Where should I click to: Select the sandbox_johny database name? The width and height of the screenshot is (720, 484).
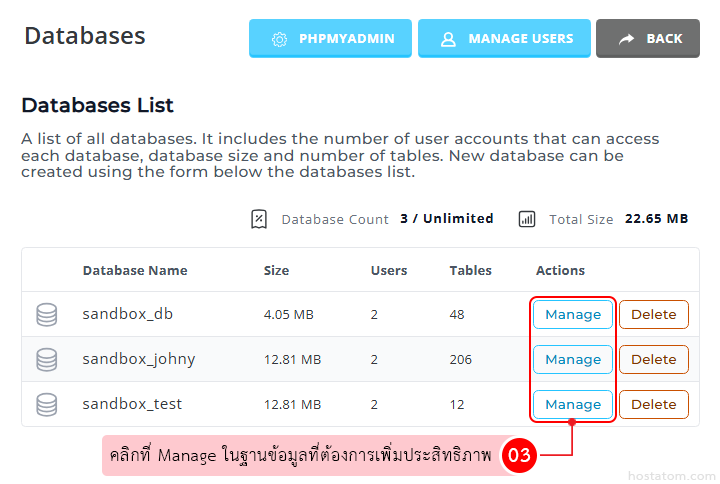(x=139, y=359)
